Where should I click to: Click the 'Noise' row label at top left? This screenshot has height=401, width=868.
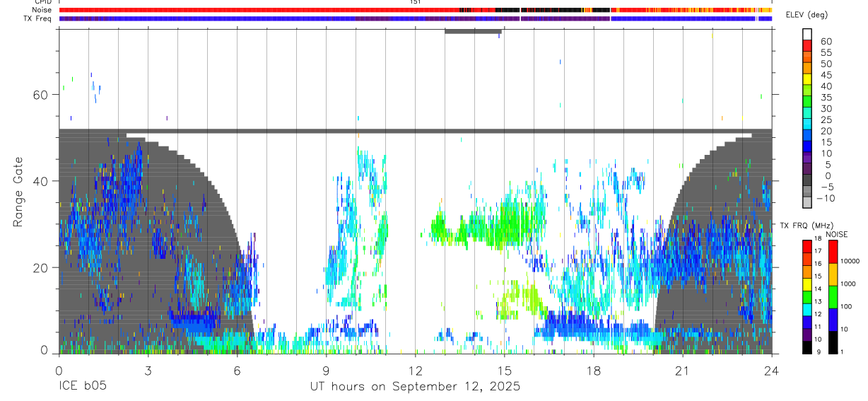pyautogui.click(x=42, y=10)
